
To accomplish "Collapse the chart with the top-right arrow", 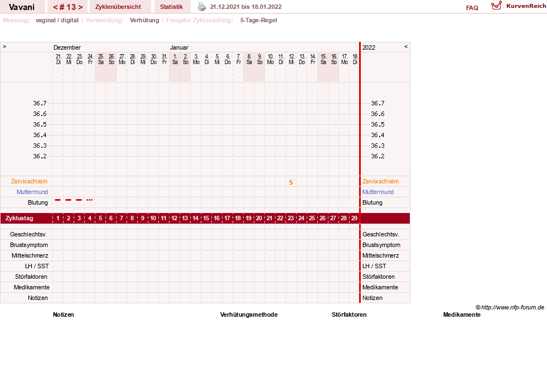I will pos(406,46).
